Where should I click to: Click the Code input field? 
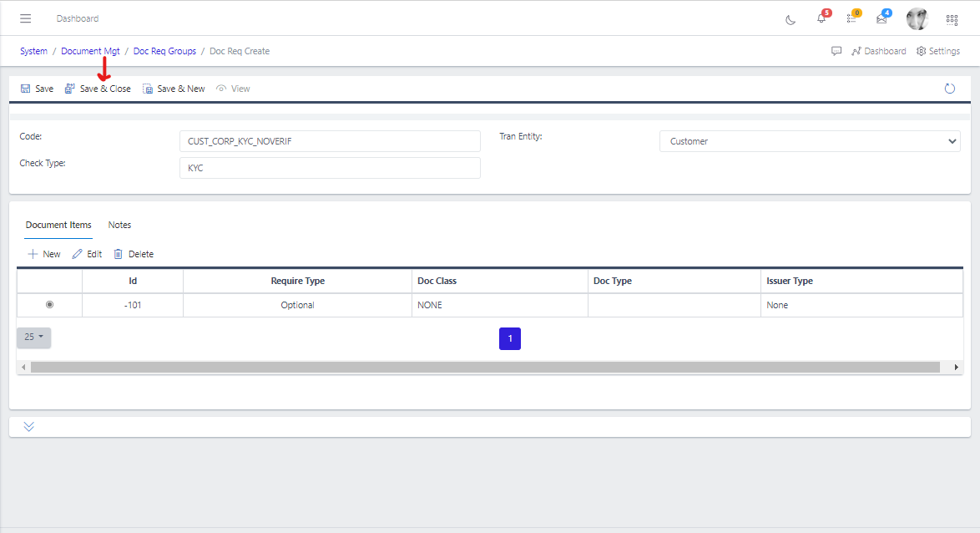click(330, 141)
